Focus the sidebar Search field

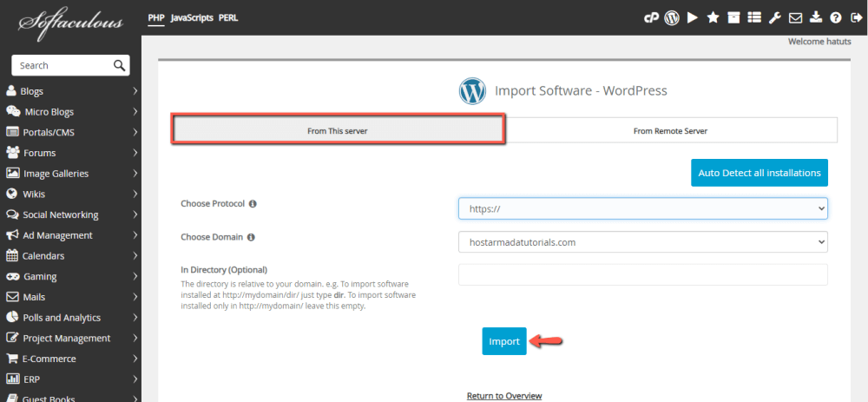[x=70, y=65]
